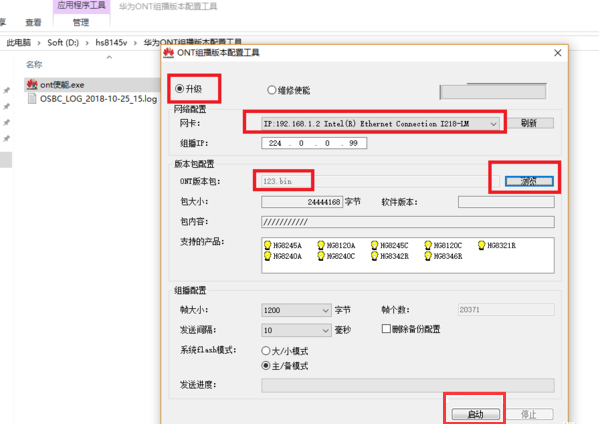
Task: Close the ONT组播版本配置工具 dialog
Action: coord(558,53)
